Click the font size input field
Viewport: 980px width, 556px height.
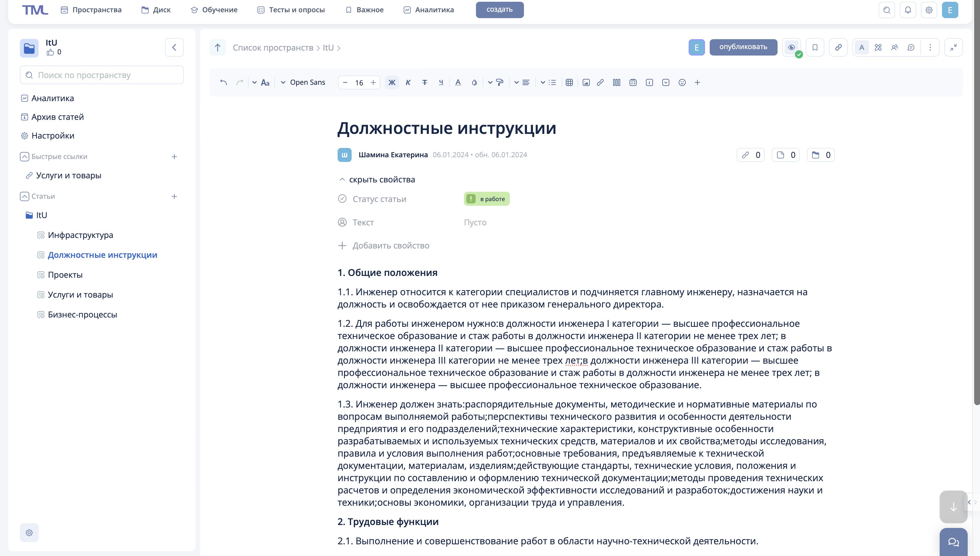pos(359,82)
